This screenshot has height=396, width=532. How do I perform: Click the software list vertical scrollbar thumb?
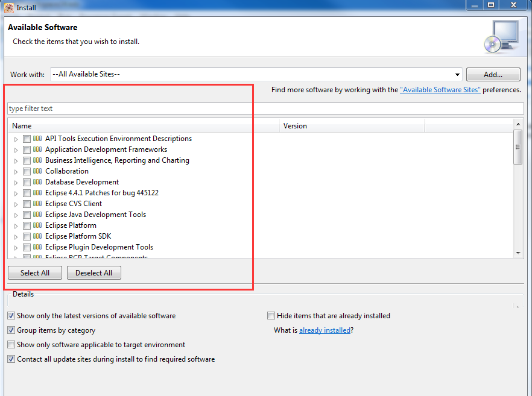[518, 147]
